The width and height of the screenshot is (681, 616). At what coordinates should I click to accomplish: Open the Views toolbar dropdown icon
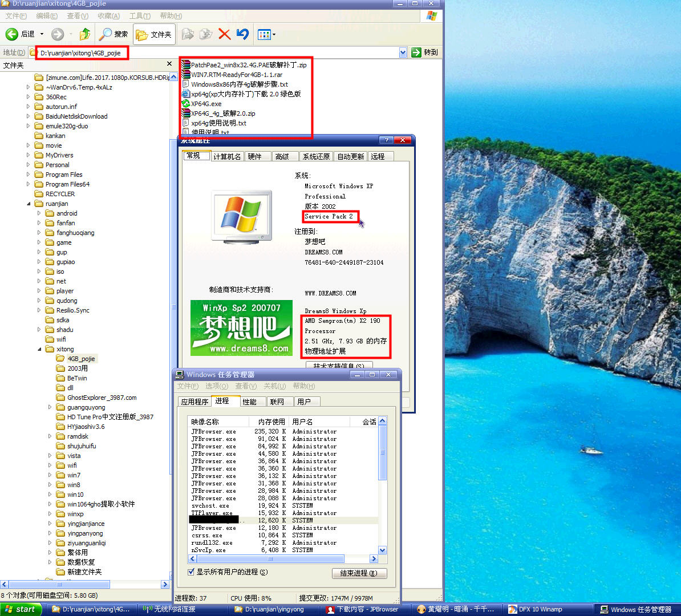pyautogui.click(x=266, y=34)
